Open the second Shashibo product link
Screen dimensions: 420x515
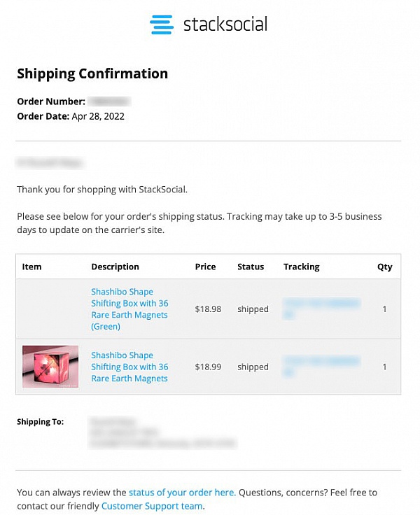coord(129,367)
